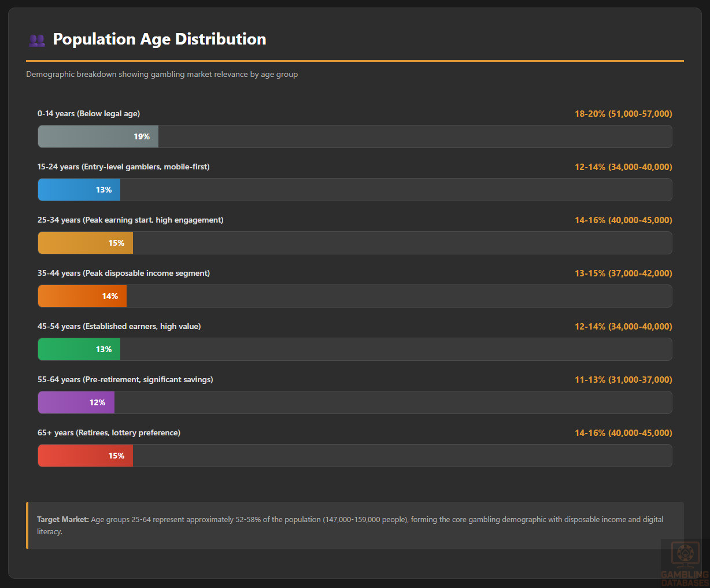Click the purple 12% progress bar
This screenshot has width=710, height=588.
pyautogui.click(x=76, y=402)
